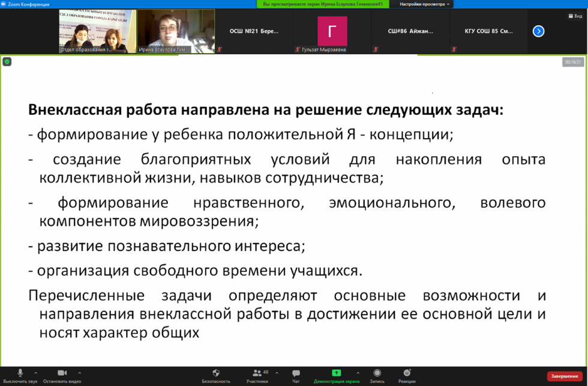The width and height of the screenshot is (588, 386).
Task: Start recording with Запись icon
Action: pos(377,373)
